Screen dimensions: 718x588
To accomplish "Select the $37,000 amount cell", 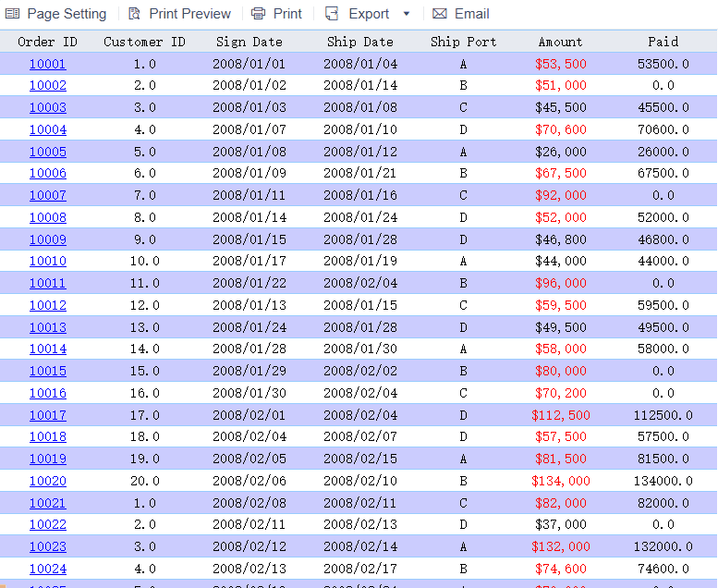I will pyautogui.click(x=561, y=524).
